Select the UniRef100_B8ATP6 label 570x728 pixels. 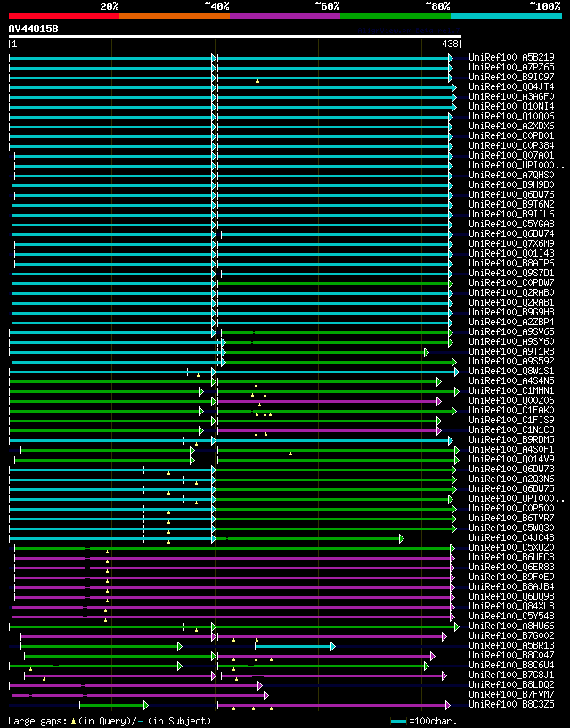point(511,263)
